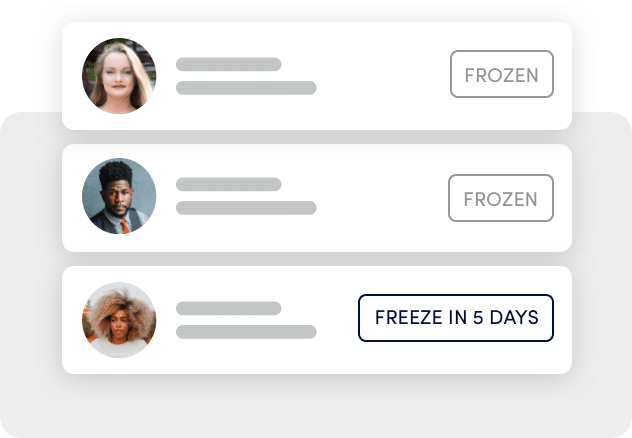
Task: Click the FREEZE IN 5 DAYS button
Action: point(456,318)
